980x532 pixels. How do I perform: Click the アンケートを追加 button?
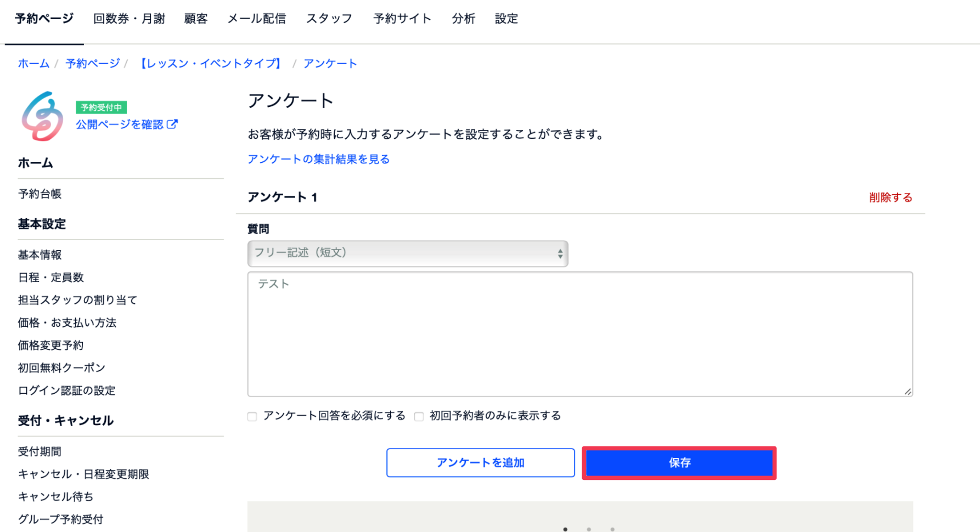click(481, 463)
